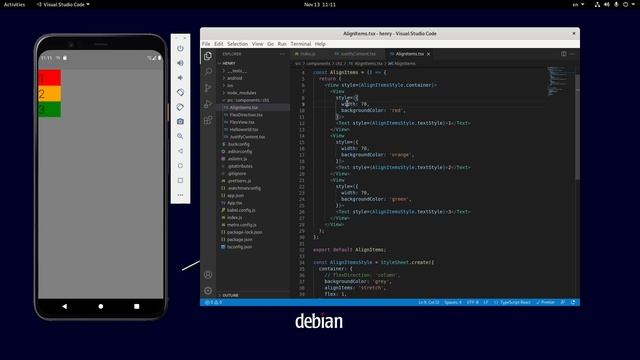Screen dimensions: 640x360
Task: Open the editor more actions ellipsis
Action: click(x=572, y=54)
